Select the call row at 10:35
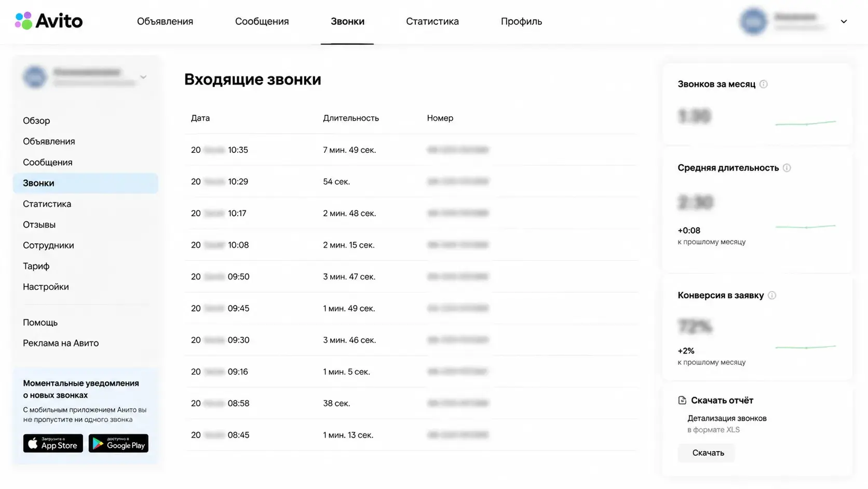Image resolution: width=868 pixels, height=489 pixels. (x=411, y=150)
